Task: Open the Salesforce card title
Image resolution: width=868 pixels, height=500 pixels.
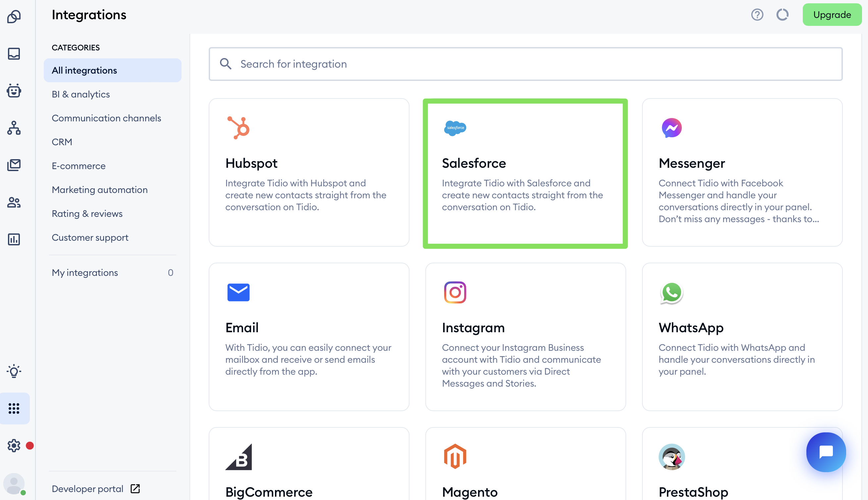Action: click(x=474, y=163)
